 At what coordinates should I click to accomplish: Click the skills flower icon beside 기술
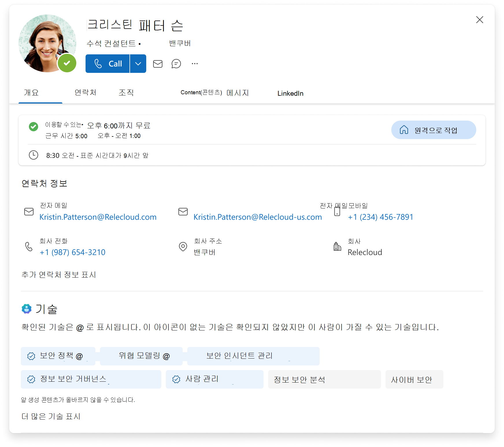pos(27,309)
